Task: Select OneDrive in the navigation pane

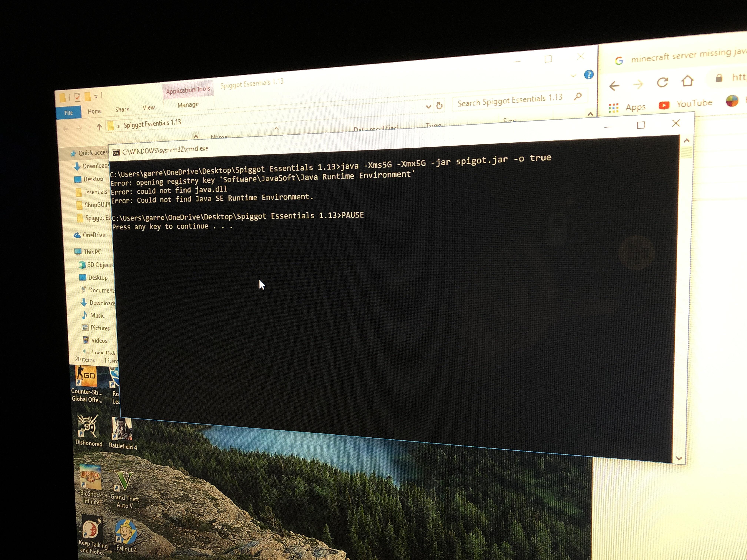Action: 89,235
